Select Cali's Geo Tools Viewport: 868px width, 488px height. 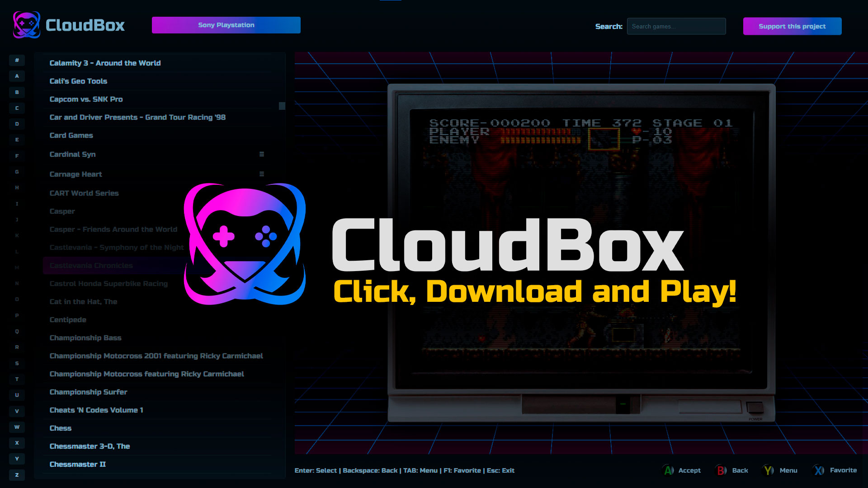point(157,81)
